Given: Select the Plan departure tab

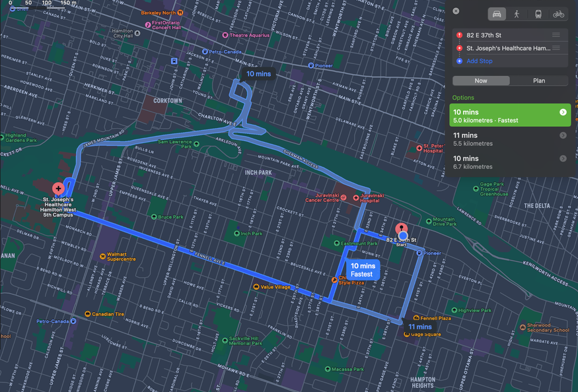Looking at the screenshot, I should pyautogui.click(x=538, y=81).
